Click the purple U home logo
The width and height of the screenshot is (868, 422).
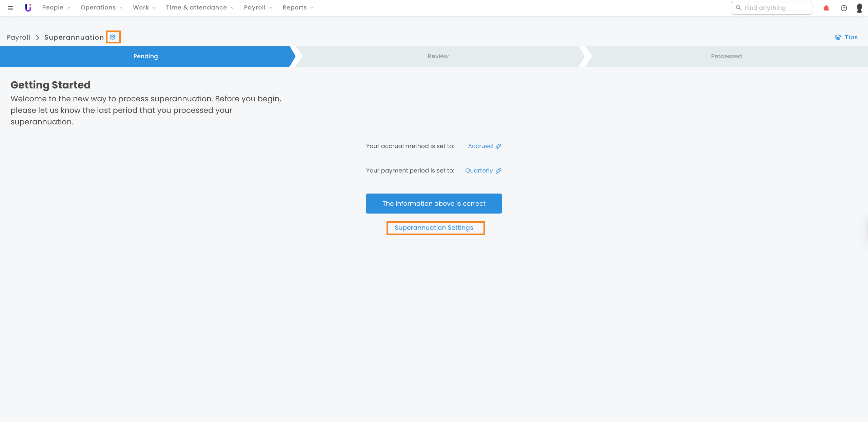click(x=28, y=8)
